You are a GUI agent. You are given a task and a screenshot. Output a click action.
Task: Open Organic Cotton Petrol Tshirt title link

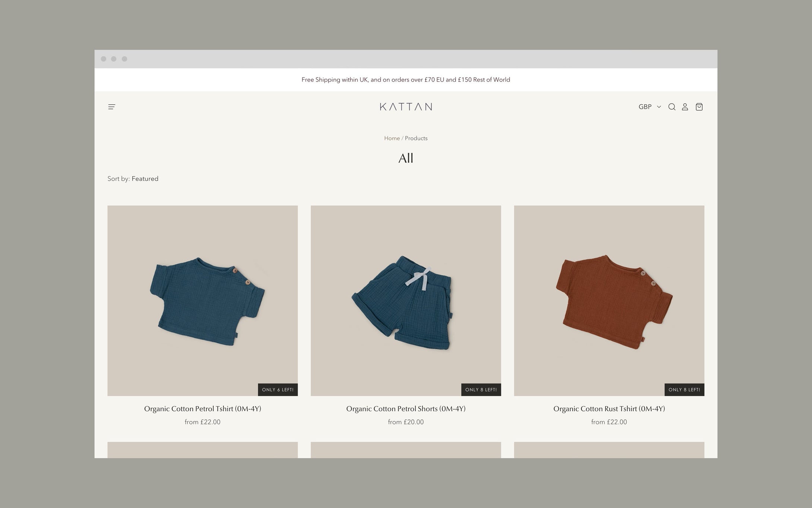click(x=203, y=409)
